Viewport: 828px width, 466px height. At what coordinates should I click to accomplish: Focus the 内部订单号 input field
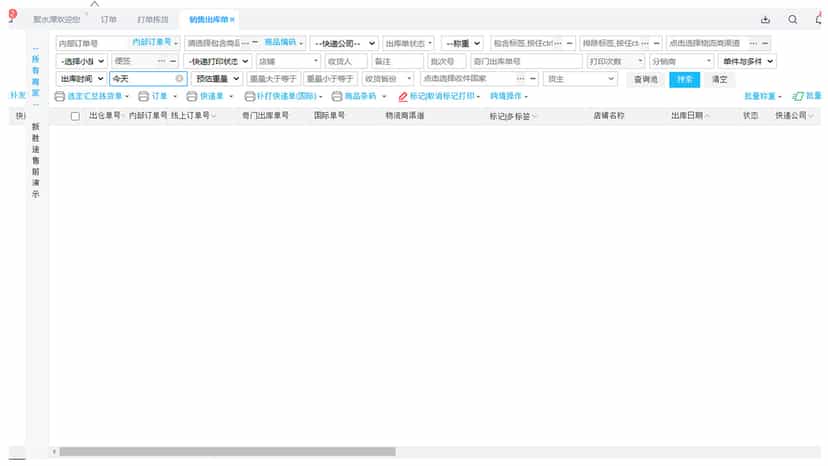pos(93,43)
